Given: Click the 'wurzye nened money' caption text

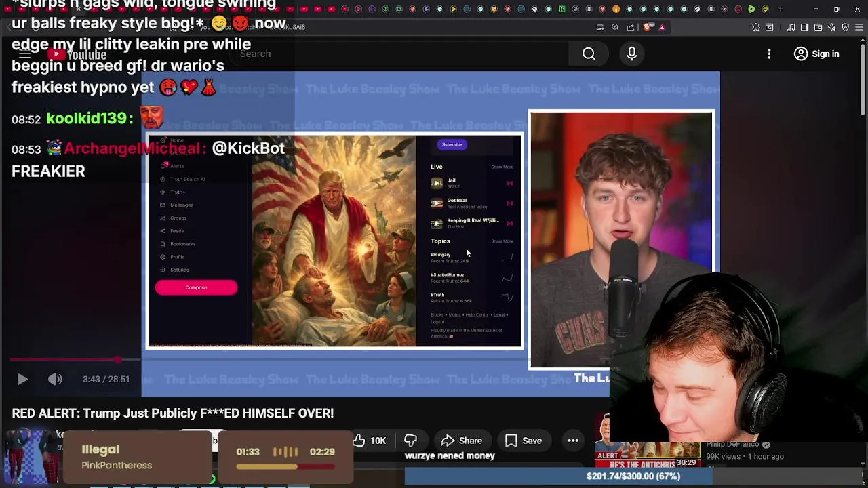Looking at the screenshot, I should pos(450,455).
